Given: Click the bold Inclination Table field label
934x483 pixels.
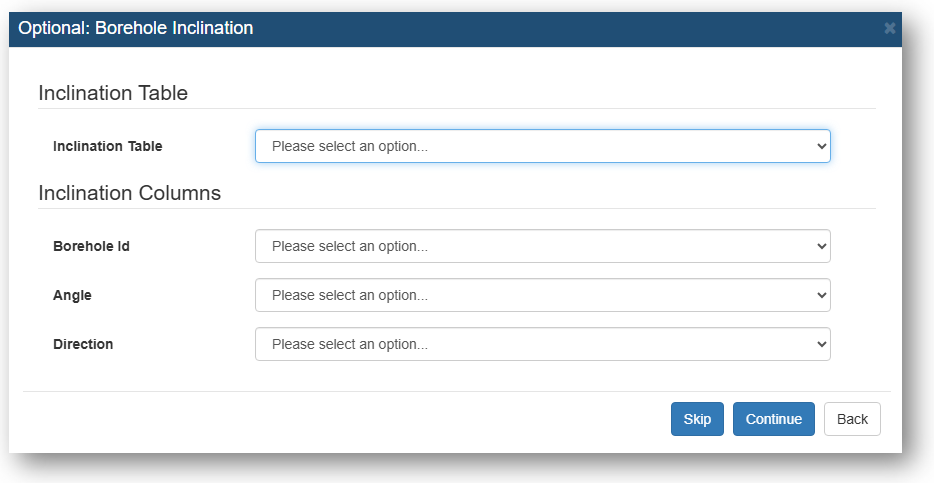Looking at the screenshot, I should tap(107, 146).
